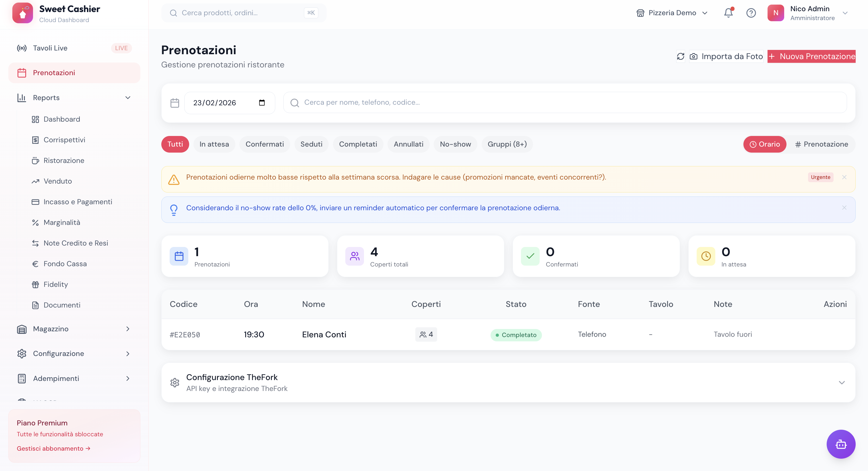Open the date picker calendar icon
Screen dimensions: 868x471
tap(262, 103)
